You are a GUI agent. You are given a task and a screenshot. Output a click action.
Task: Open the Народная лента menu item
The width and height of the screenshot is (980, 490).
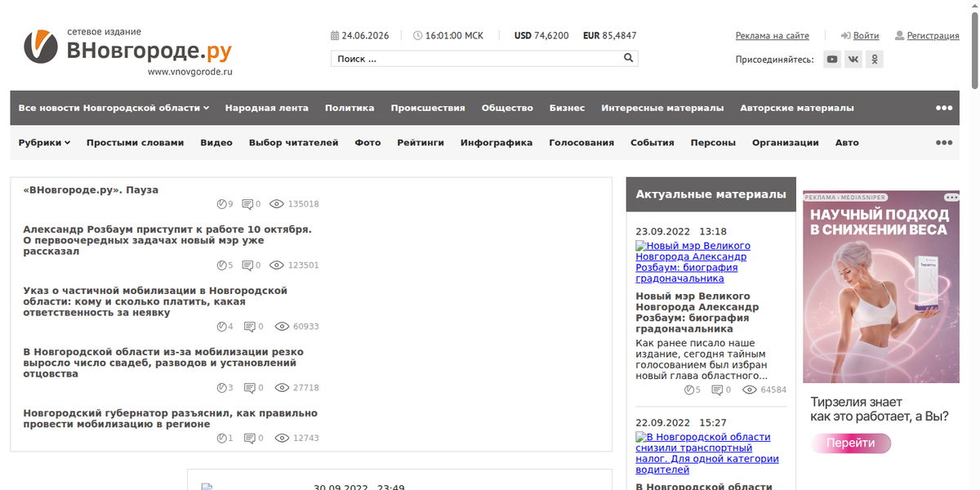coord(267,108)
